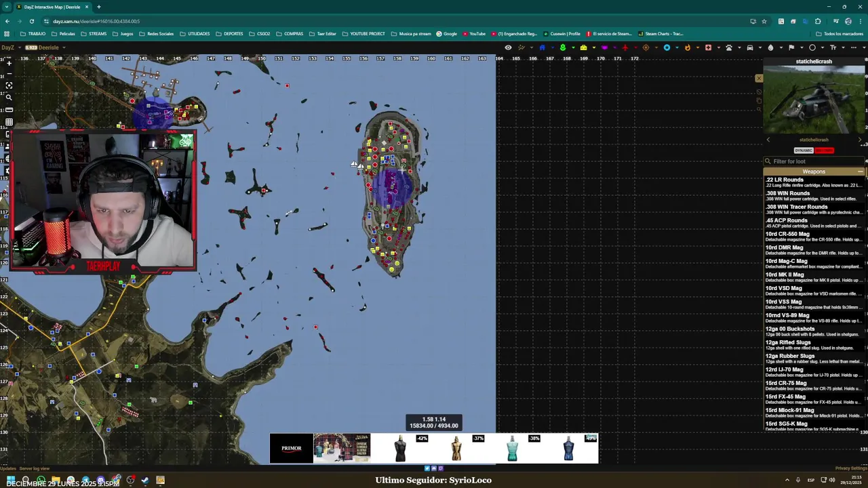
Task: Show next image with right arrow
Action: tap(860, 140)
